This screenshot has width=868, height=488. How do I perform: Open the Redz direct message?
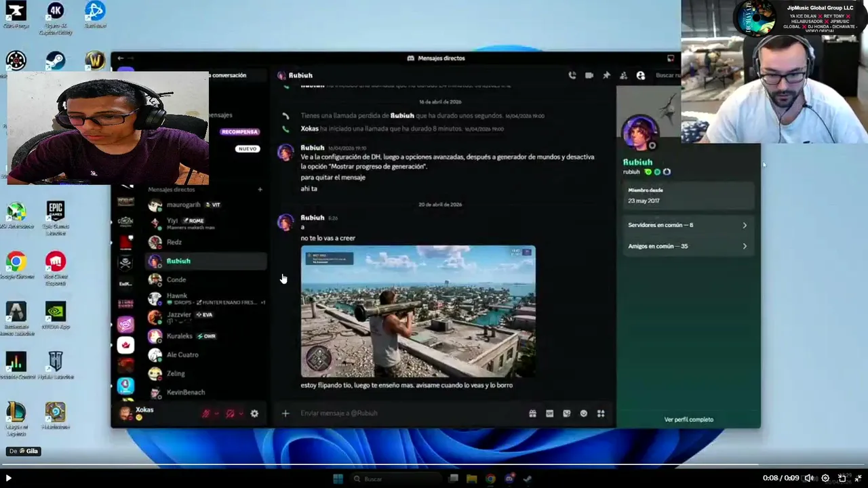click(x=205, y=242)
